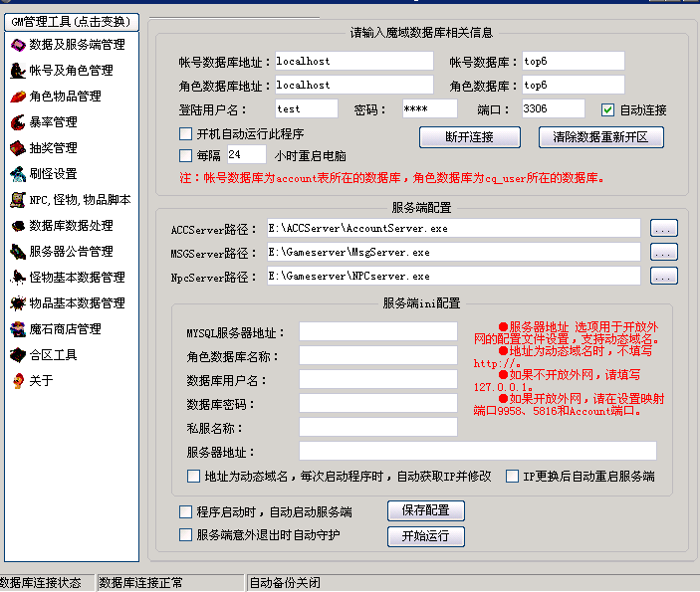The height and width of the screenshot is (592, 700).
Task: Open 刷怪设置 from the sidebar list
Action: (53, 174)
